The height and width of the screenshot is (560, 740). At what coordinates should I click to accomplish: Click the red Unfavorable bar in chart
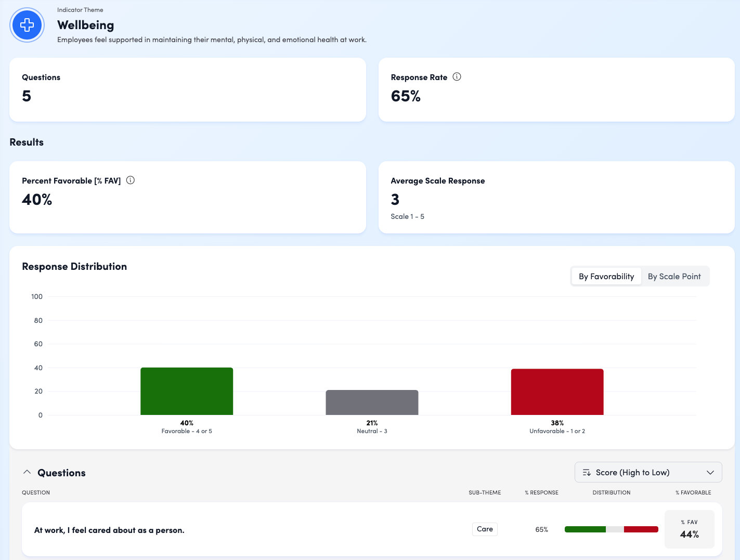coord(557,392)
